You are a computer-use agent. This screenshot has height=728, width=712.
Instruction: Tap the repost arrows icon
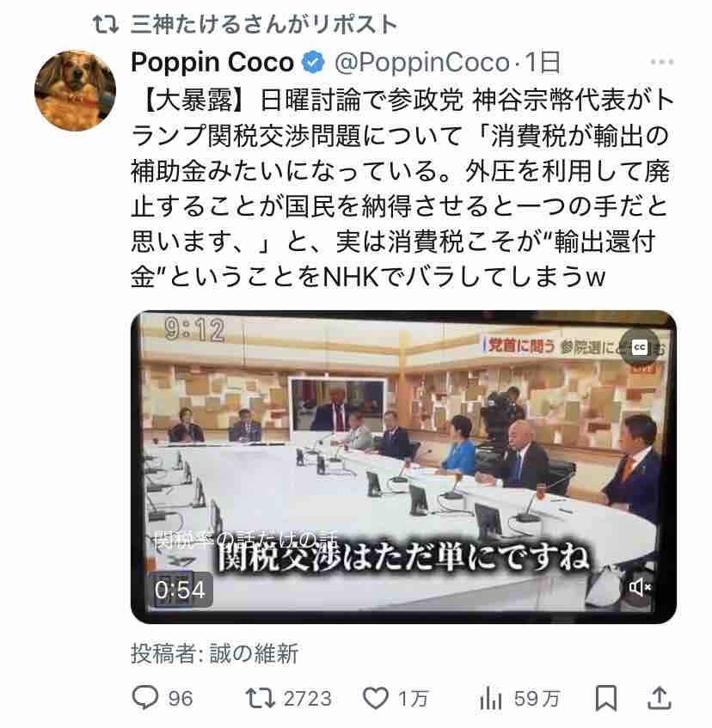coord(261,698)
